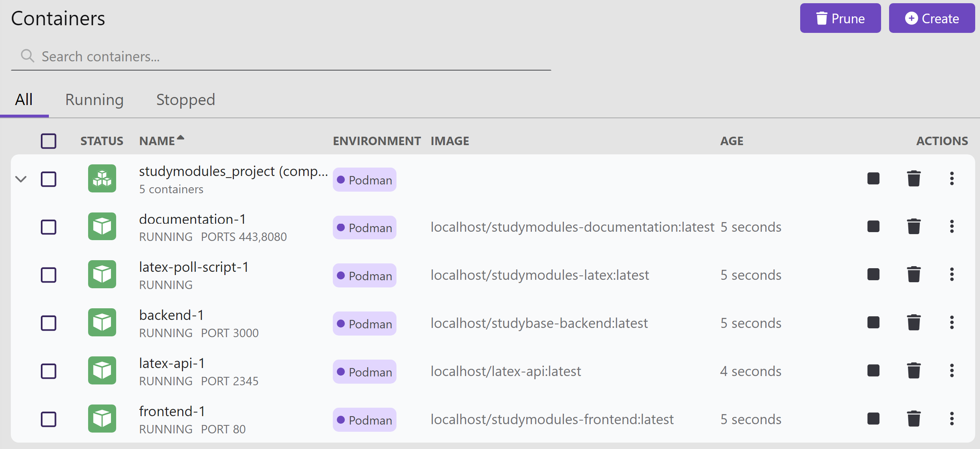The image size is (980, 449).
Task: Stop the backend-1 container
Action: click(x=873, y=323)
